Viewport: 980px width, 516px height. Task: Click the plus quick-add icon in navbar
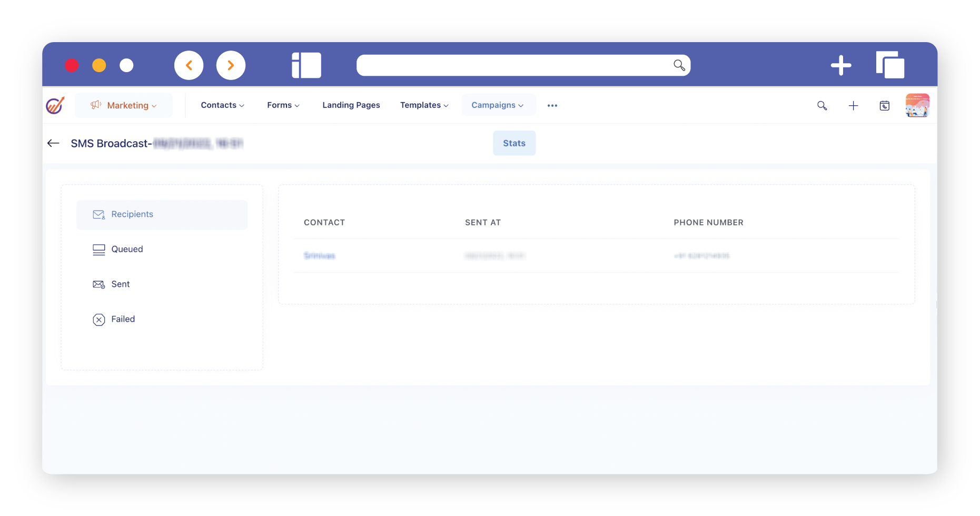click(x=853, y=106)
